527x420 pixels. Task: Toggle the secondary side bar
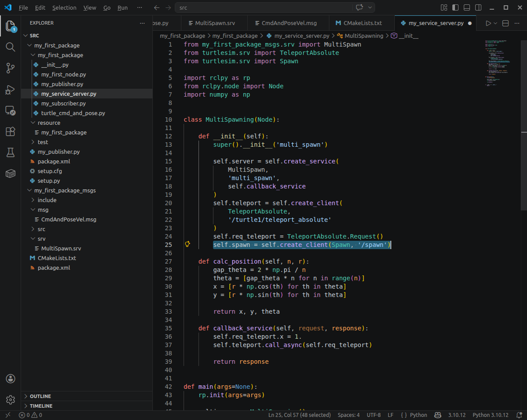click(478, 7)
